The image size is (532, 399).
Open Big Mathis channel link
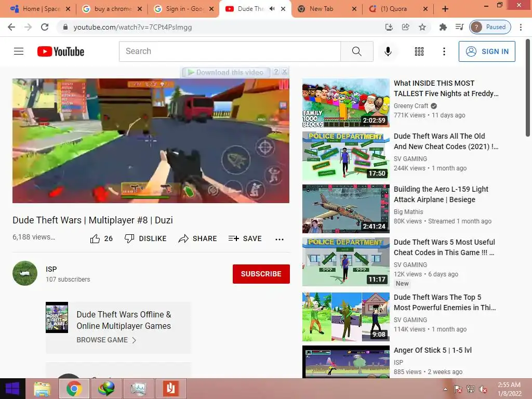[408, 212]
